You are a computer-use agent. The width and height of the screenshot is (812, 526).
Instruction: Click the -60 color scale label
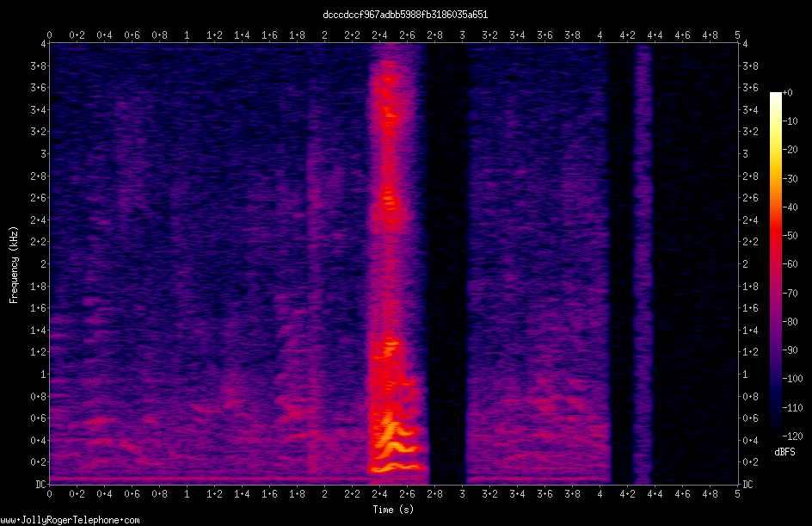click(x=790, y=264)
